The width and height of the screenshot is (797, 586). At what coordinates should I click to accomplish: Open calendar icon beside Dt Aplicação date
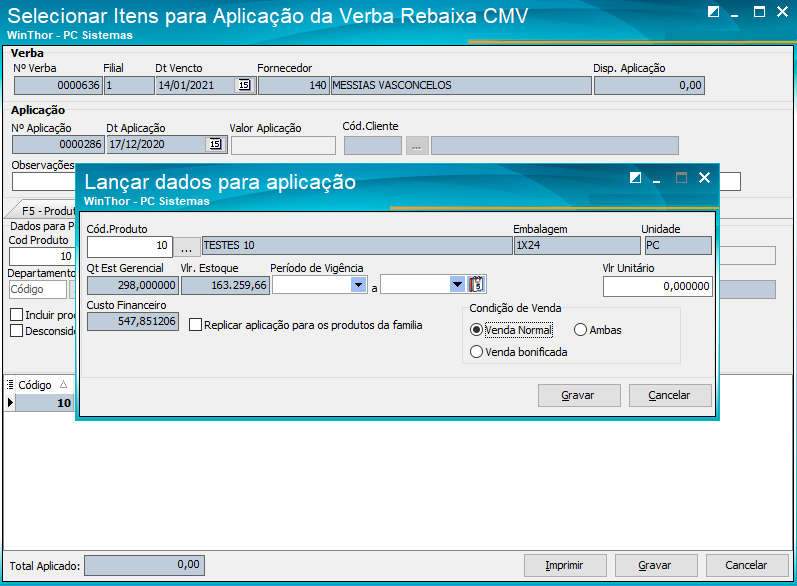tap(216, 144)
